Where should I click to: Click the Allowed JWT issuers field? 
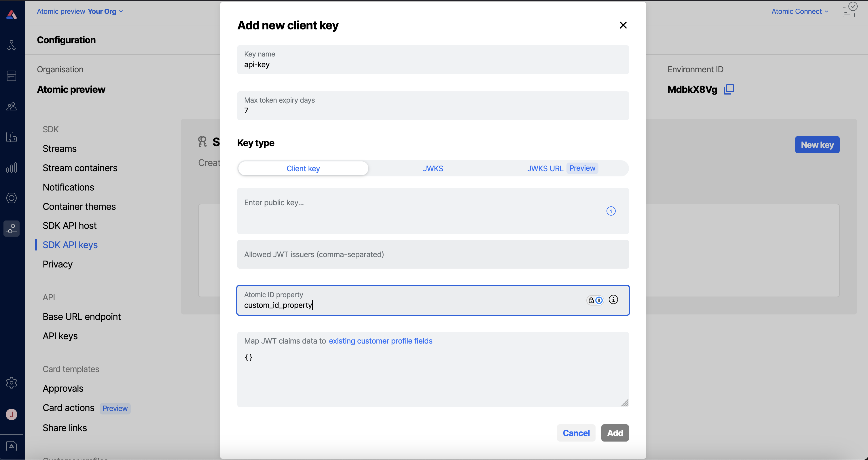(433, 254)
